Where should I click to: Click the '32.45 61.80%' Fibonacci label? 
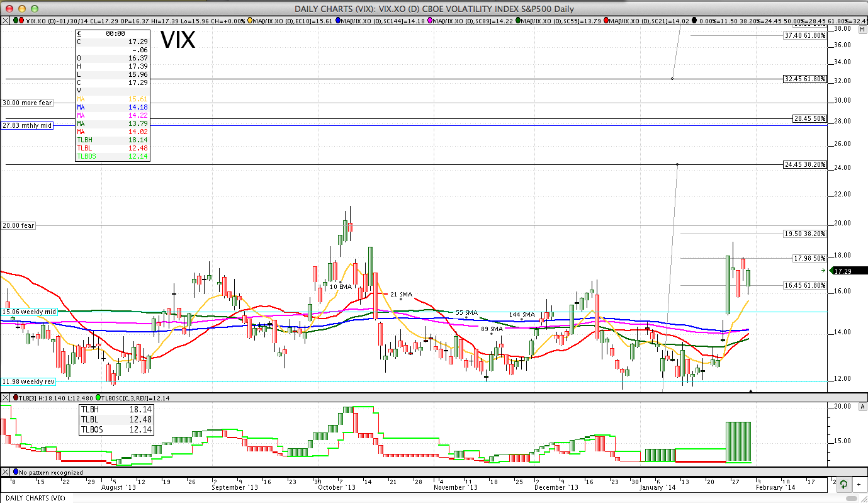pyautogui.click(x=804, y=79)
